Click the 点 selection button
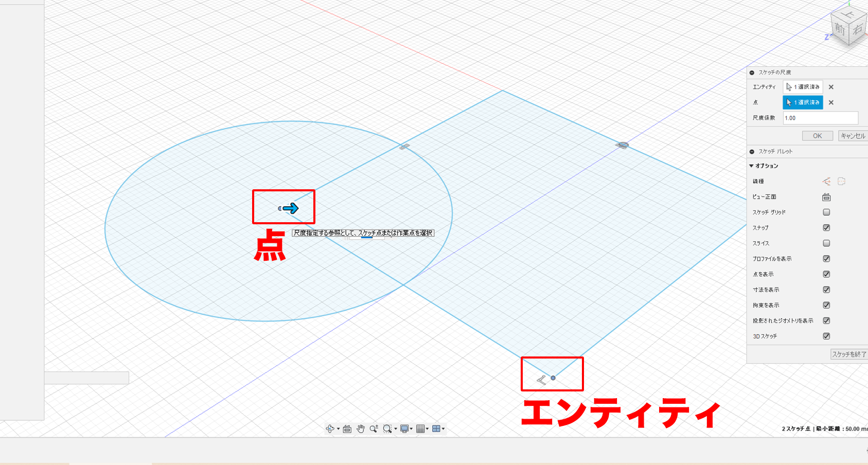The height and width of the screenshot is (465, 868). pyautogui.click(x=803, y=102)
